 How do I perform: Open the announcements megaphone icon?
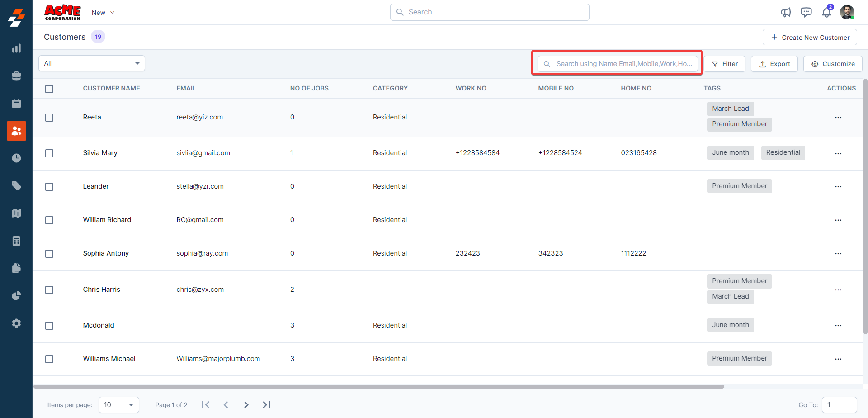click(786, 13)
